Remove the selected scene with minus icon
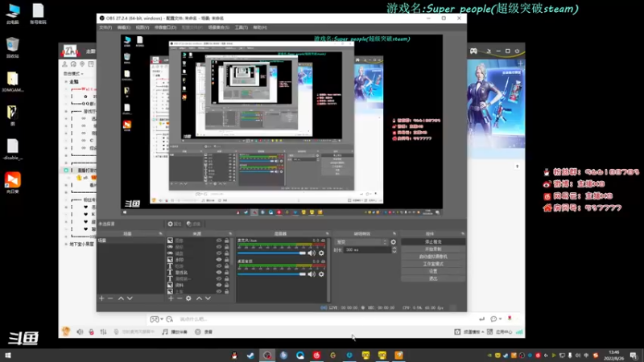644x362 pixels. tap(110, 298)
